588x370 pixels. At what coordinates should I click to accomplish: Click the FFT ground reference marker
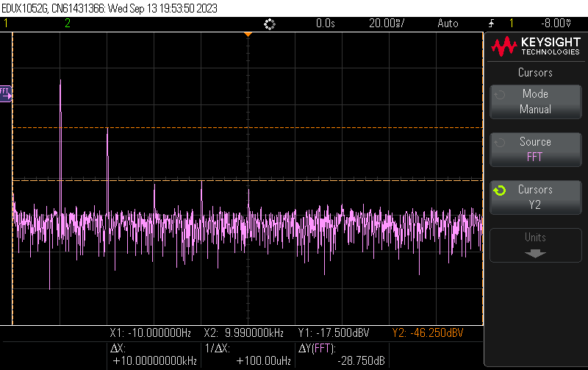pyautogui.click(x=6, y=94)
